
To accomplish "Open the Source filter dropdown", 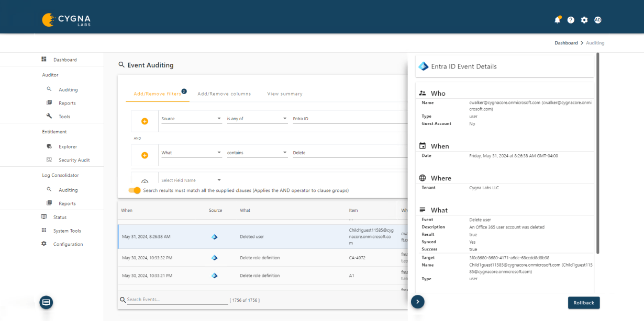I will (191, 119).
